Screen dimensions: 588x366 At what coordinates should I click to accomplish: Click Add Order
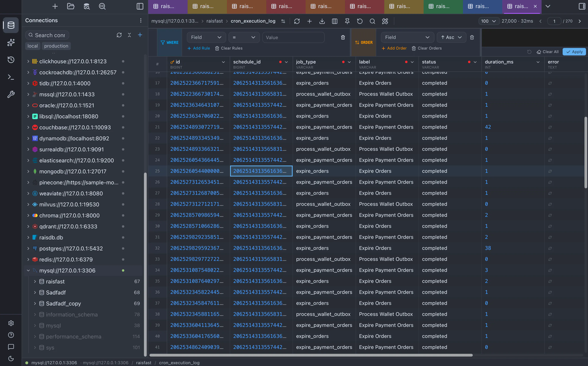(394, 48)
